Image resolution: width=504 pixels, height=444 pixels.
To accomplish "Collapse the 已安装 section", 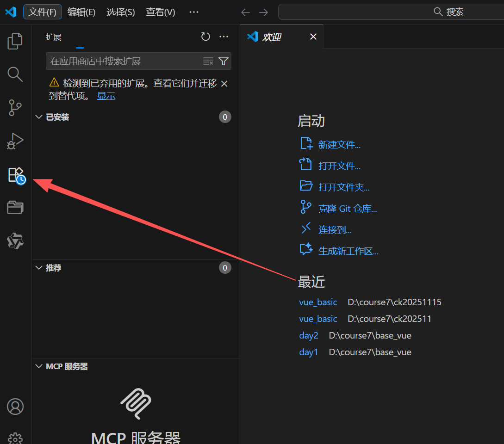I will tap(39, 117).
